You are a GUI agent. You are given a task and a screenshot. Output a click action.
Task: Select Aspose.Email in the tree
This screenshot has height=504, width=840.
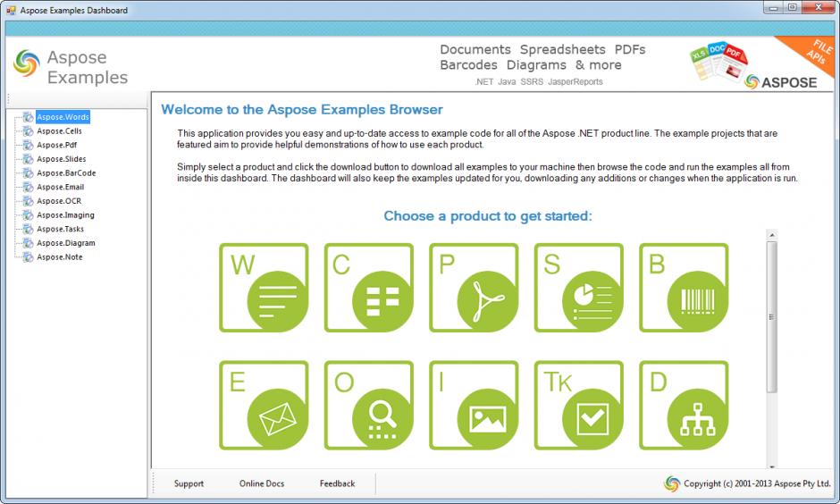tap(61, 187)
